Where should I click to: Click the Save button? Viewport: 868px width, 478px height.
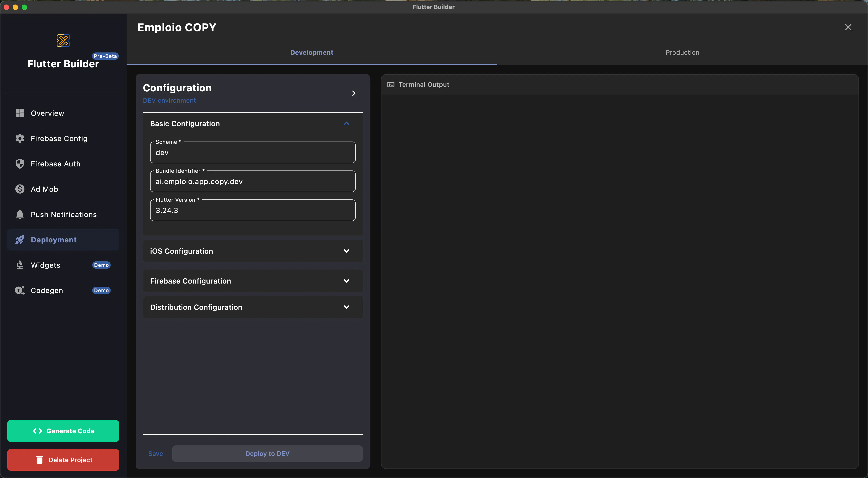click(156, 453)
